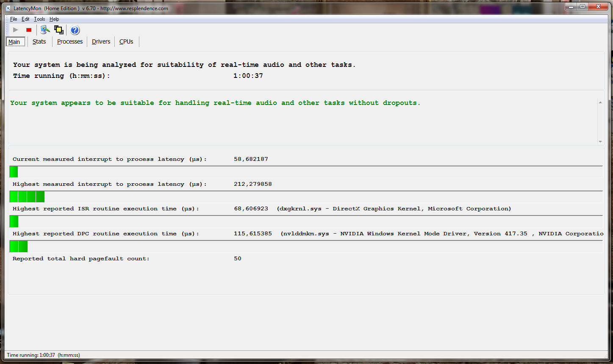The width and height of the screenshot is (613, 364).
Task: Click the dxgkrnl.sys driver description text
Action: click(x=394, y=209)
